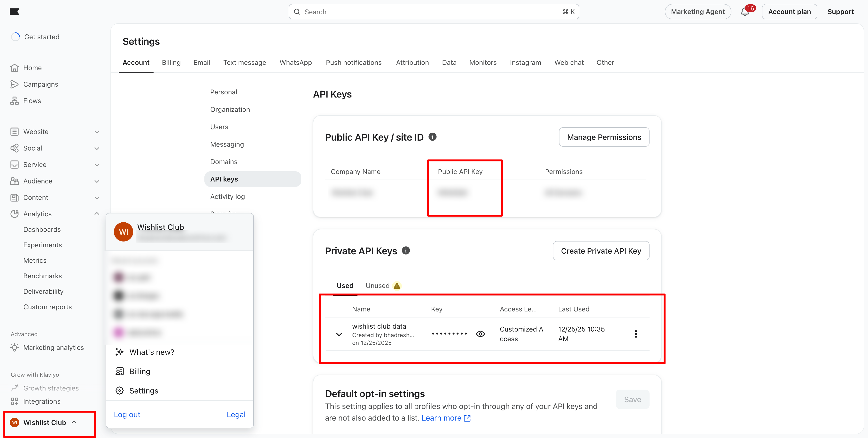This screenshot has width=868, height=438.
Task: Click the Campaigns paper-plane icon
Action: point(15,84)
